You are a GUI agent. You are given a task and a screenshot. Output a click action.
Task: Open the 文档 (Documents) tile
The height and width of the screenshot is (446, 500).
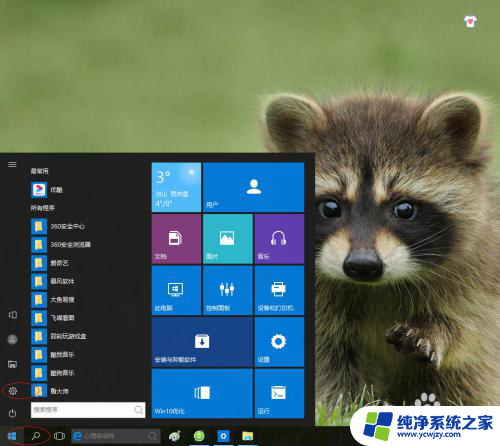click(176, 239)
